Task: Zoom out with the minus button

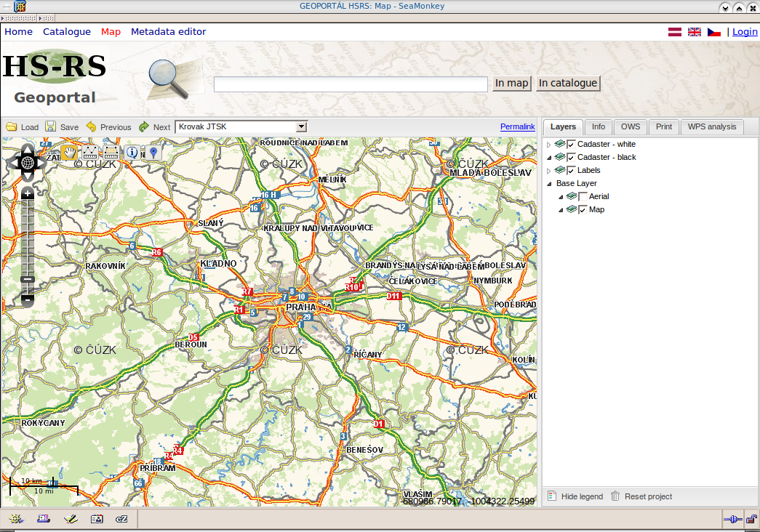Action: (28, 300)
